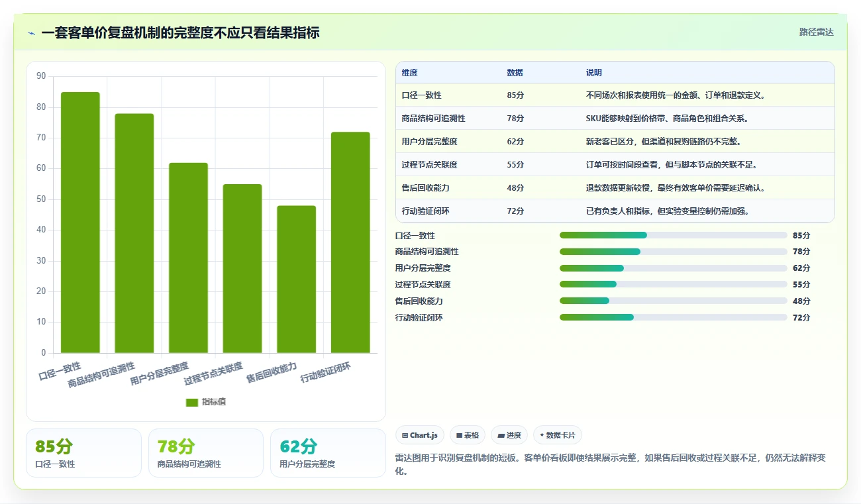Click the table cell 行动验证闭环 in 维度 column
Viewport: 861px width, 504px height.
(426, 211)
